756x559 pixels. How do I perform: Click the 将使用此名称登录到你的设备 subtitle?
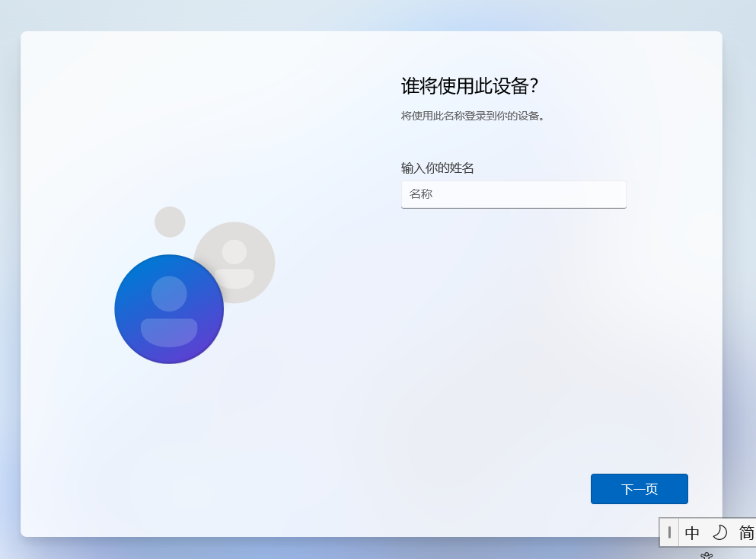[473, 116]
